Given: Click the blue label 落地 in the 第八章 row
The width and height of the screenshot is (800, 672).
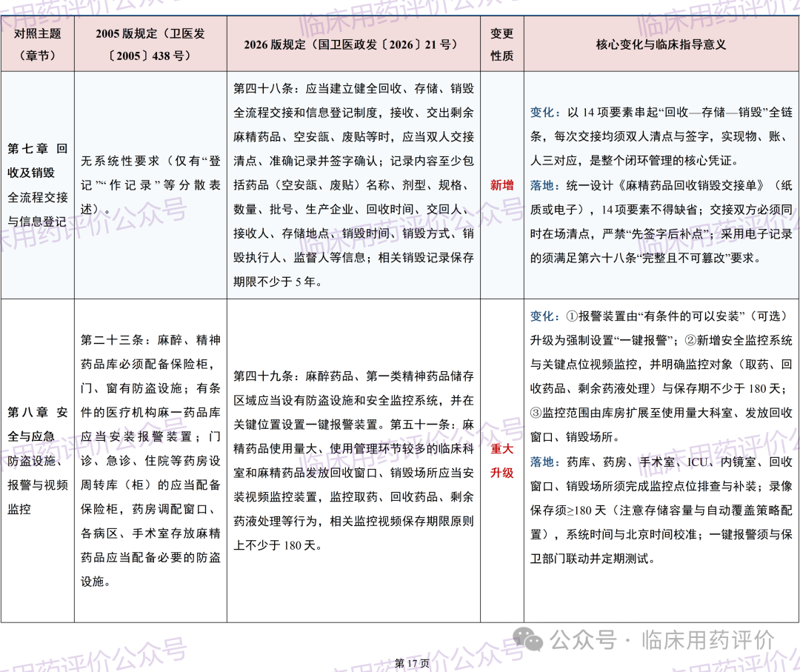Looking at the screenshot, I should click(x=541, y=462).
